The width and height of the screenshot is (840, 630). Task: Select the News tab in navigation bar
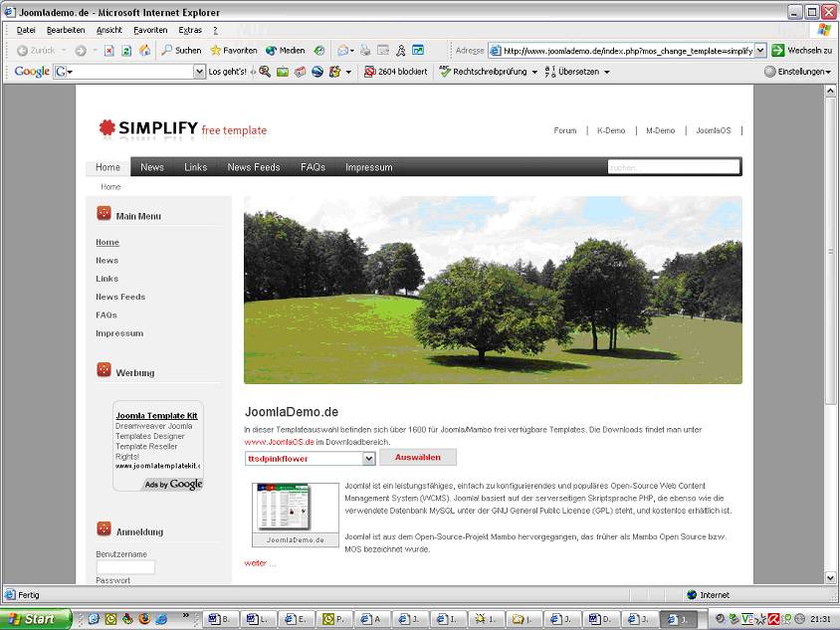[x=152, y=167]
